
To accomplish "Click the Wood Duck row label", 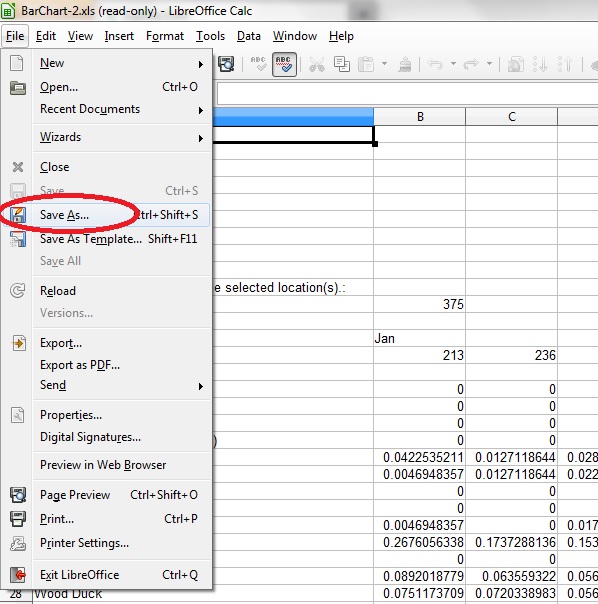I will 68,594.
